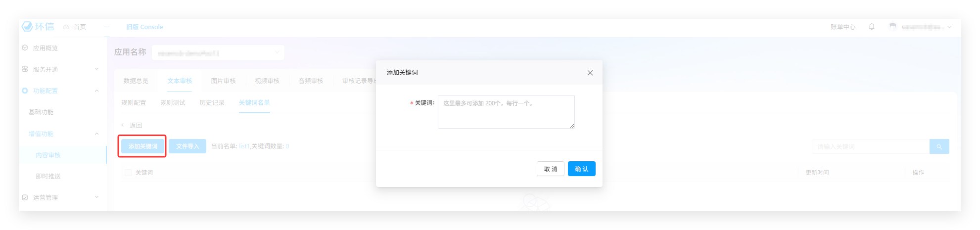The image size is (980, 230).
Task: Click the 关键词 textarea field
Action: pos(506,112)
